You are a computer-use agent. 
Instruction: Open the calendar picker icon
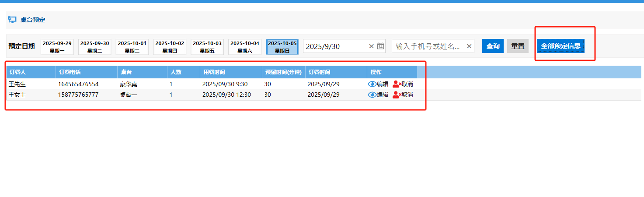point(380,46)
